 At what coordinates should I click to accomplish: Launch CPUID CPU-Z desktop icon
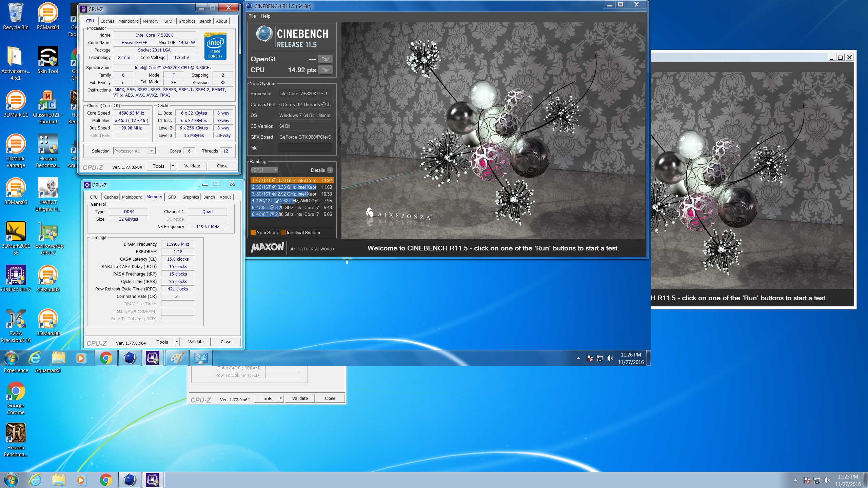(x=16, y=279)
